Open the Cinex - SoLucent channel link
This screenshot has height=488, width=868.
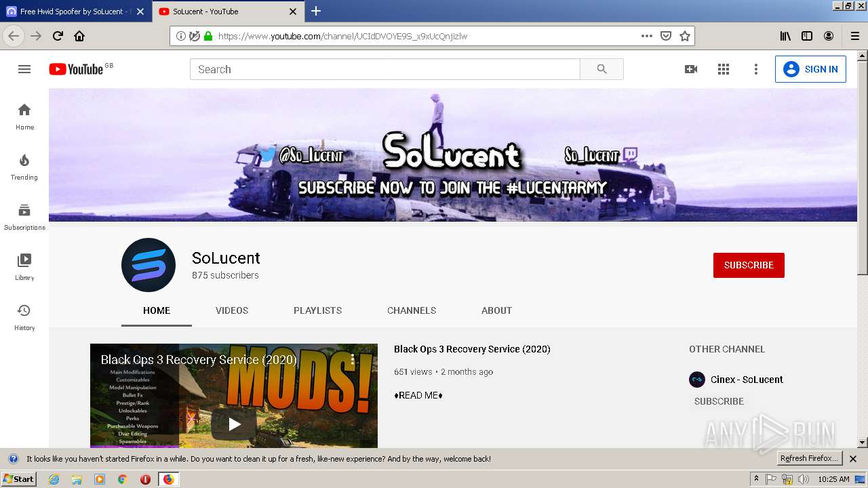click(x=747, y=380)
